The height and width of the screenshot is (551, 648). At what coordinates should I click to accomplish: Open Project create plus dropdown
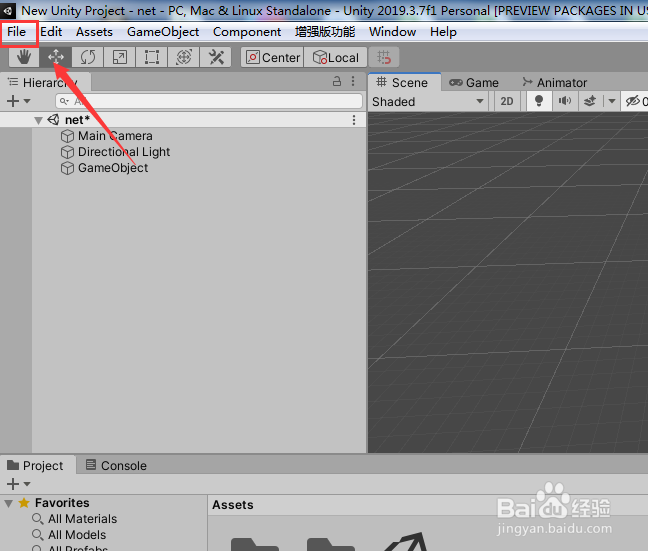click(x=19, y=484)
